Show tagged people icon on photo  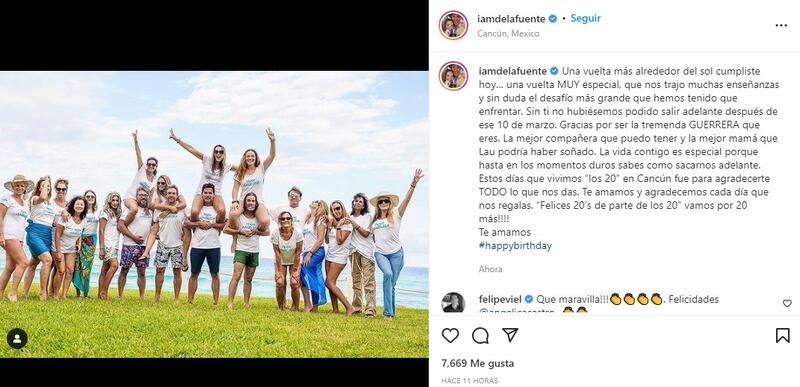(17, 339)
